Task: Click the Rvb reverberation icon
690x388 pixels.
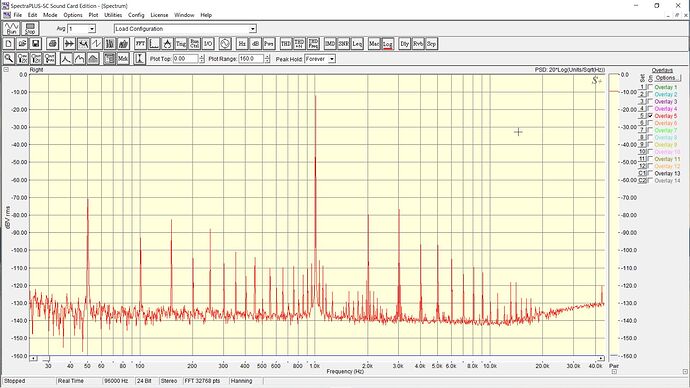Action: click(418, 44)
